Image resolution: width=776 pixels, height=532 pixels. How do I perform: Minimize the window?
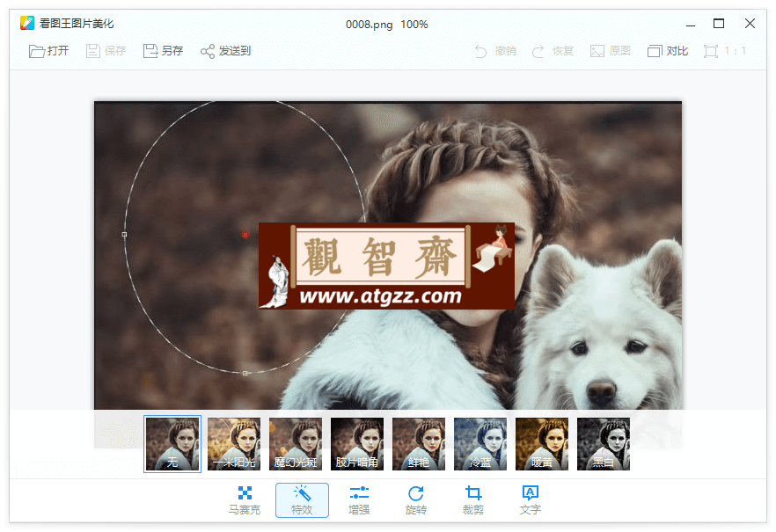click(691, 25)
